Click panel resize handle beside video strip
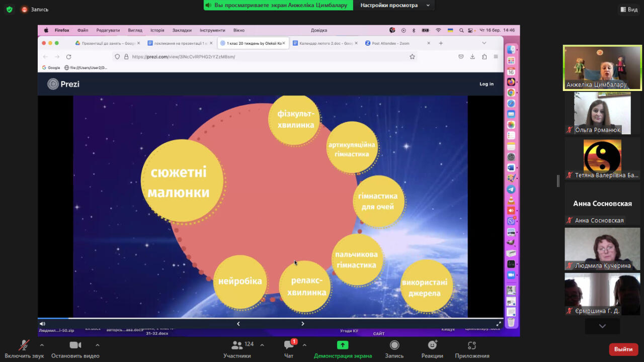This screenshot has width=644, height=362. pyautogui.click(x=558, y=181)
